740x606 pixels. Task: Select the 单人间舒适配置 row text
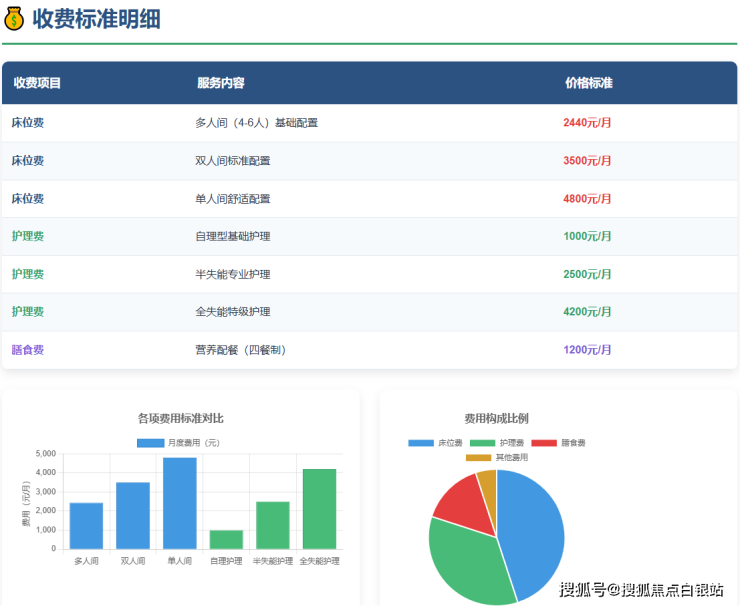[x=232, y=199]
